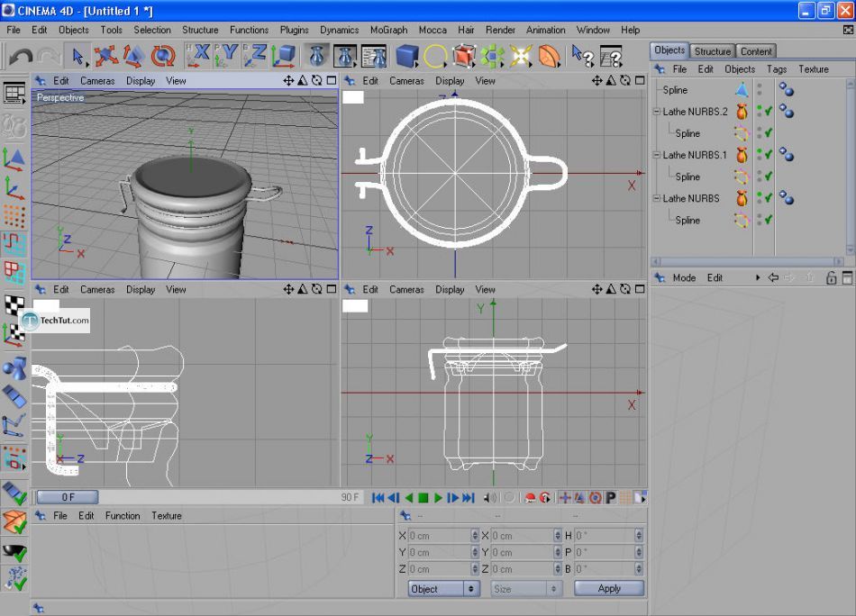Collapse the Lathe NURBS.2 tree node

point(657,112)
